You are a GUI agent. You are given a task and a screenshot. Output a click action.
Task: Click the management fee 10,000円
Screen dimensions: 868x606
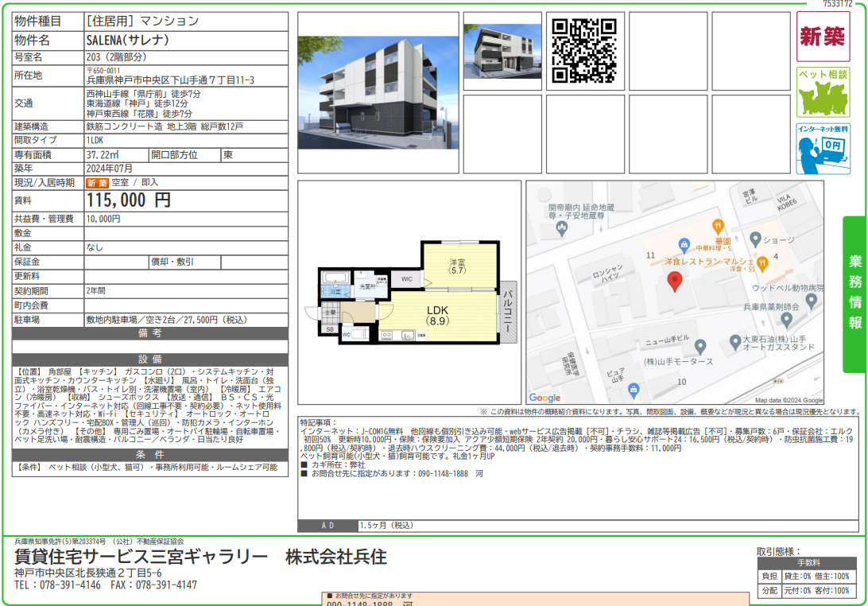point(103,219)
